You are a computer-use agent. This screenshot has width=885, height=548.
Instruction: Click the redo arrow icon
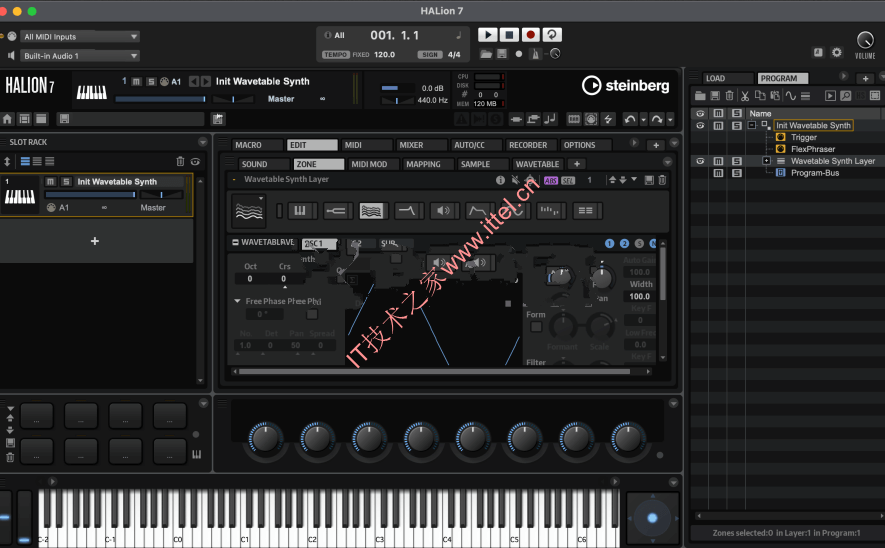click(656, 119)
